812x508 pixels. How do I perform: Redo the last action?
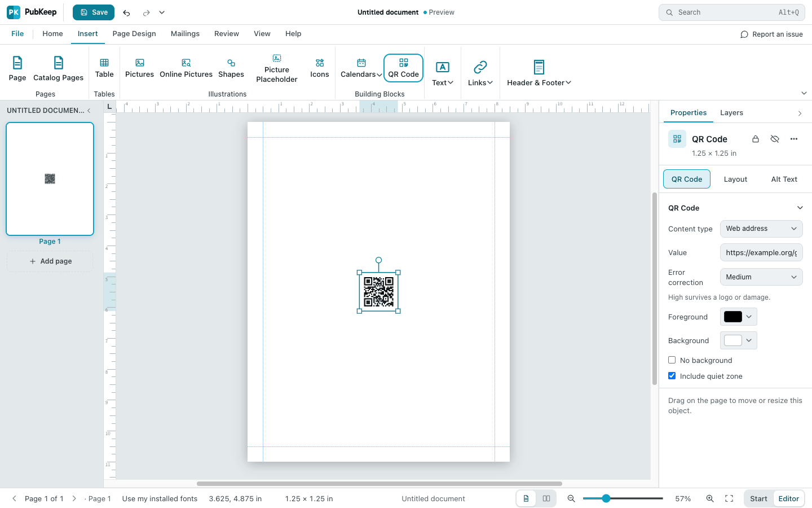click(146, 12)
